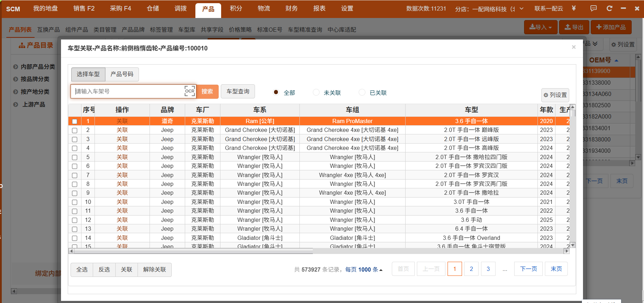Open the 财务 menu
Viewport: 644px width, 303px height.
point(291,8)
